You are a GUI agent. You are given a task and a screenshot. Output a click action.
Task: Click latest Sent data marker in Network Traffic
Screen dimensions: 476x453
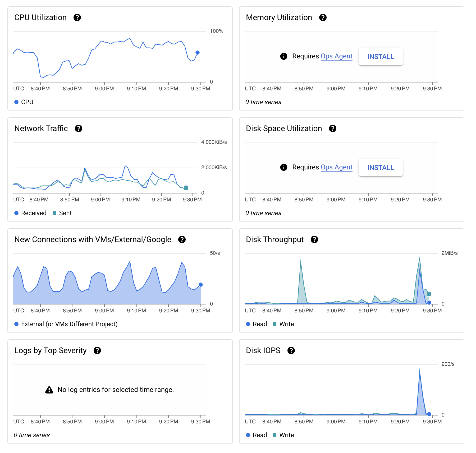coord(186,188)
